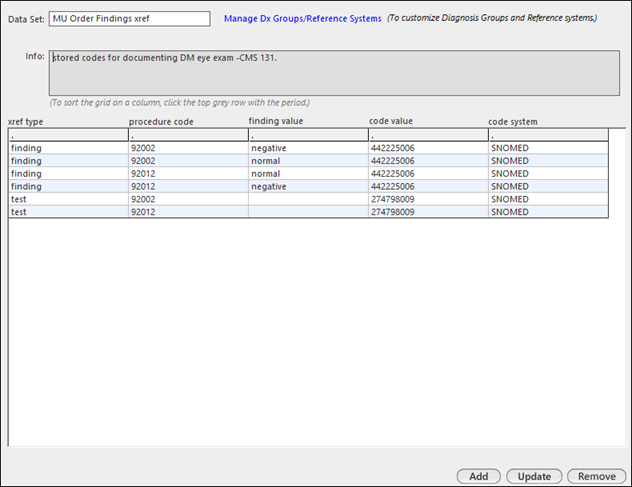Click normal finding value for 92002

coord(308,161)
